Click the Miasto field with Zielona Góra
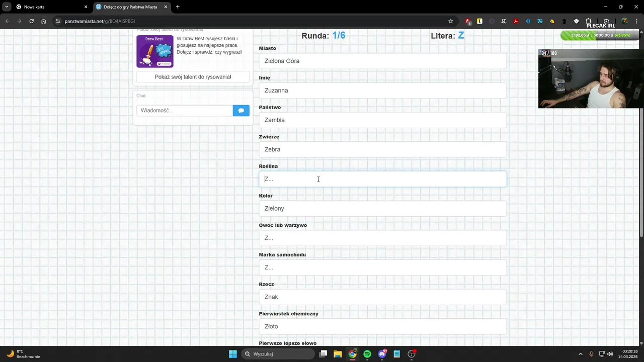Screen dimensions: 644x362 pyautogui.click(x=382, y=61)
